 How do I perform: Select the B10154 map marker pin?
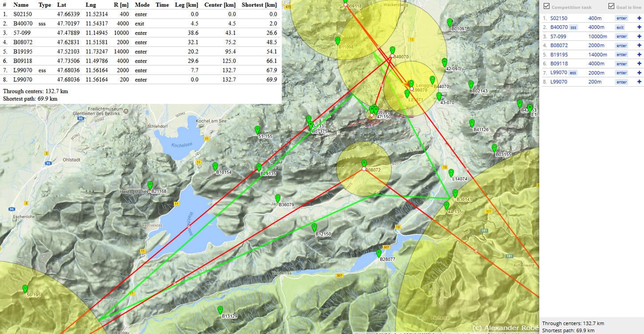216,167
